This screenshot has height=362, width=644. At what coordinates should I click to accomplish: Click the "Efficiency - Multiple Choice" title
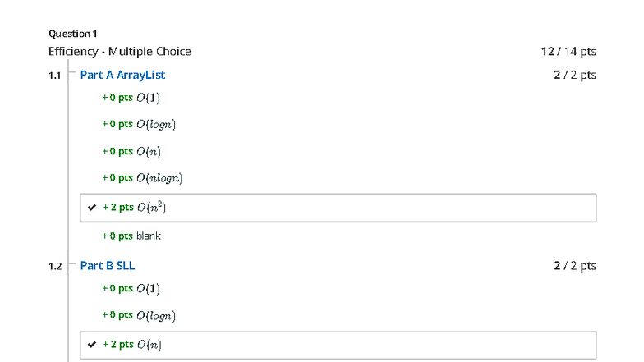(120, 52)
